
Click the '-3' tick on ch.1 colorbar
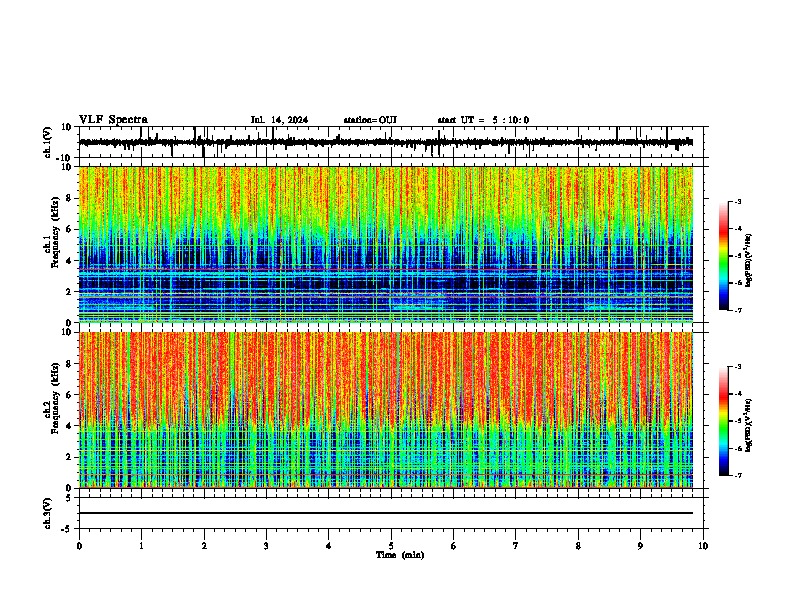738,202
